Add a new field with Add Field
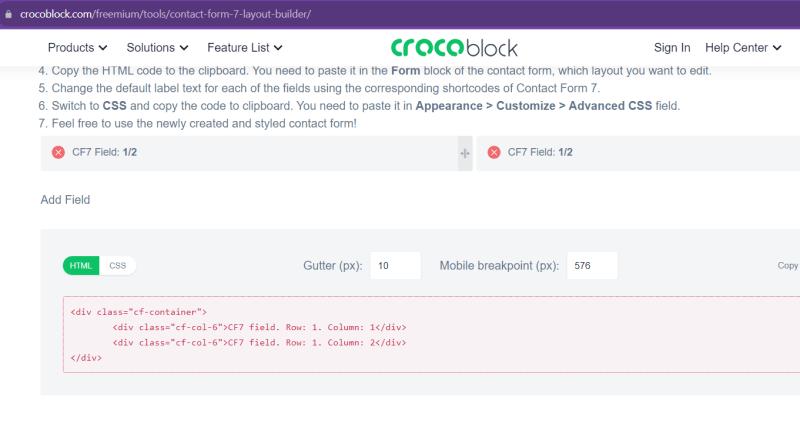Image resolution: width=800 pixels, height=430 pixels. [x=65, y=199]
